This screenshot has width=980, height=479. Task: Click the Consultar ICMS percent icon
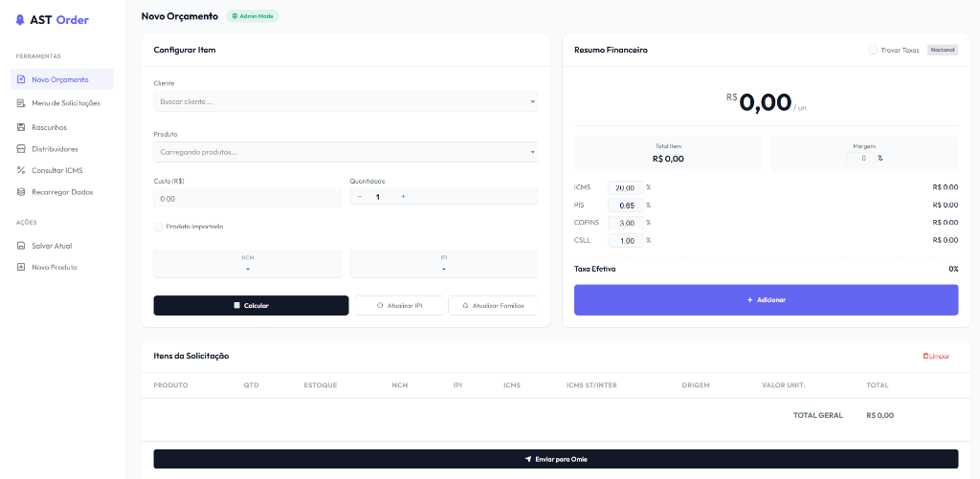point(21,171)
